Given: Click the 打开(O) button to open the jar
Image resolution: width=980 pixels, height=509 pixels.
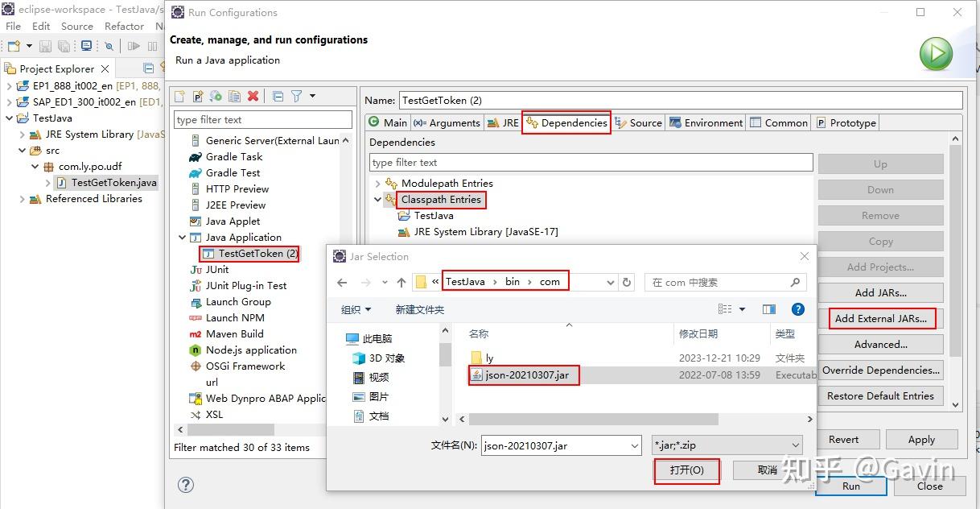Looking at the screenshot, I should click(686, 470).
